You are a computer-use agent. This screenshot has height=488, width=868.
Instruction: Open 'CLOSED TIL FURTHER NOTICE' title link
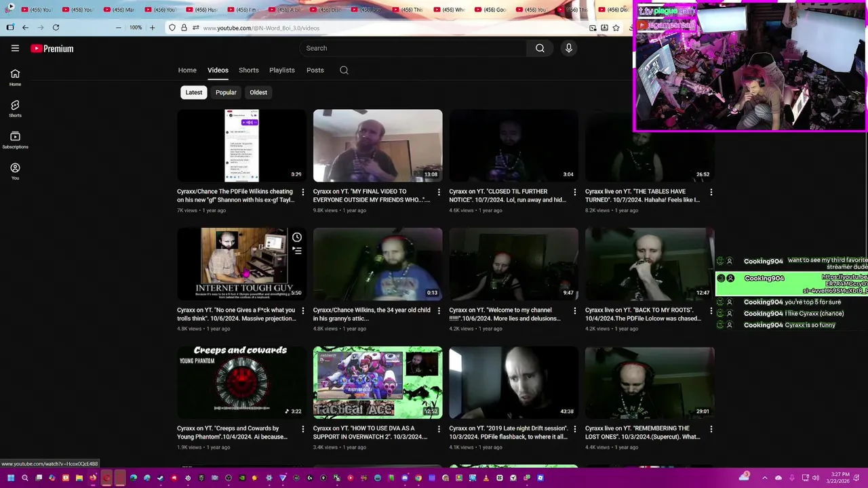click(507, 196)
